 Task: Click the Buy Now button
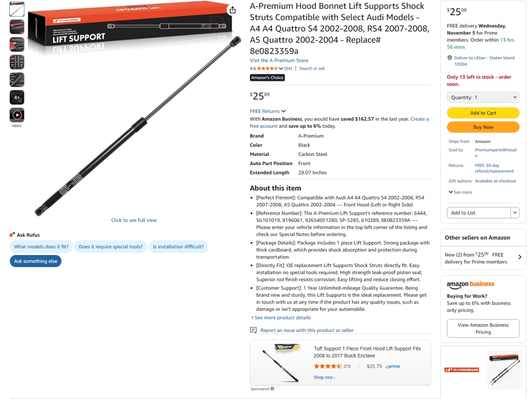483,127
